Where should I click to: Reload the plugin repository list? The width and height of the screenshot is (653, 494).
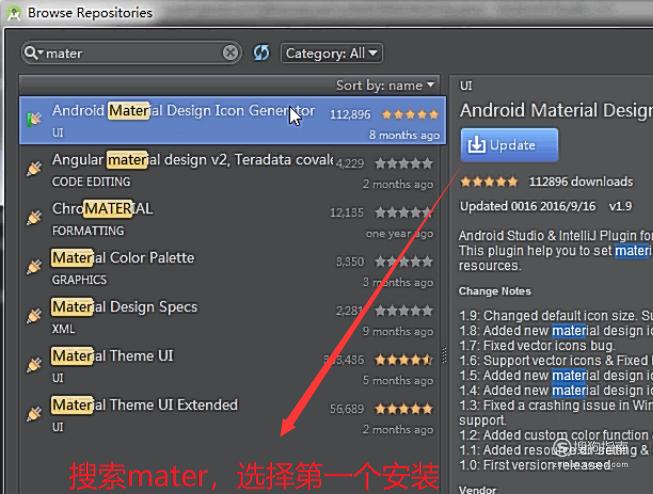click(262, 53)
